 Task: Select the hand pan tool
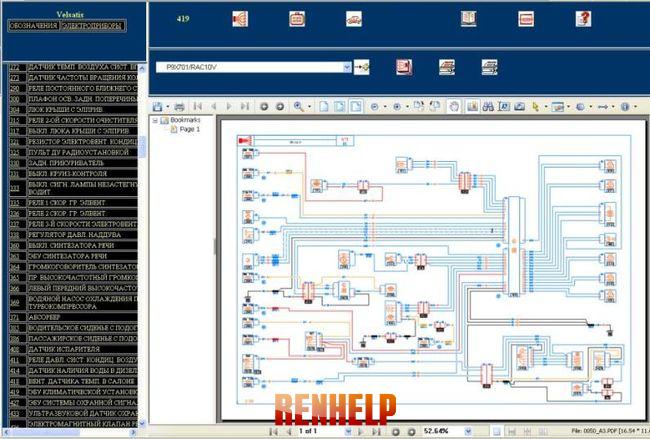(454, 106)
